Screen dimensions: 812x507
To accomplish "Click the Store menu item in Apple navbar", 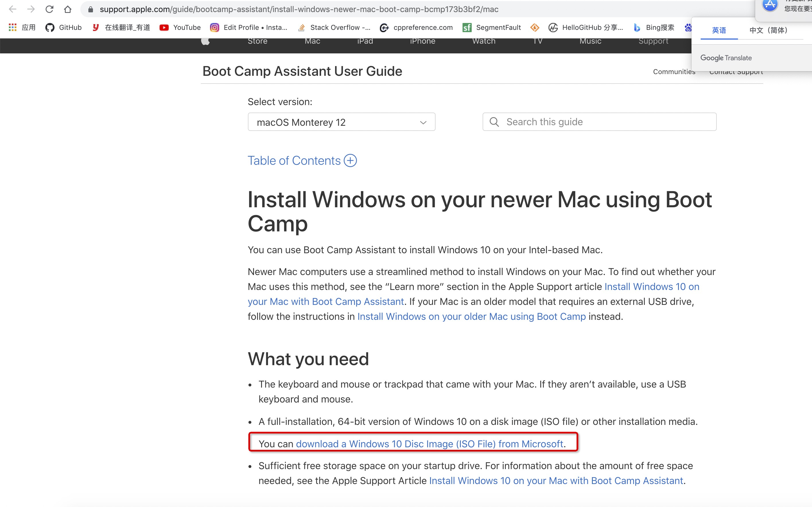I will [257, 41].
